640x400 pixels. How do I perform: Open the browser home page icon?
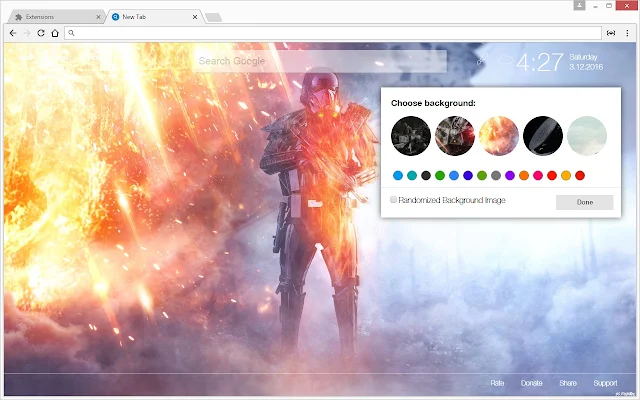(x=55, y=33)
